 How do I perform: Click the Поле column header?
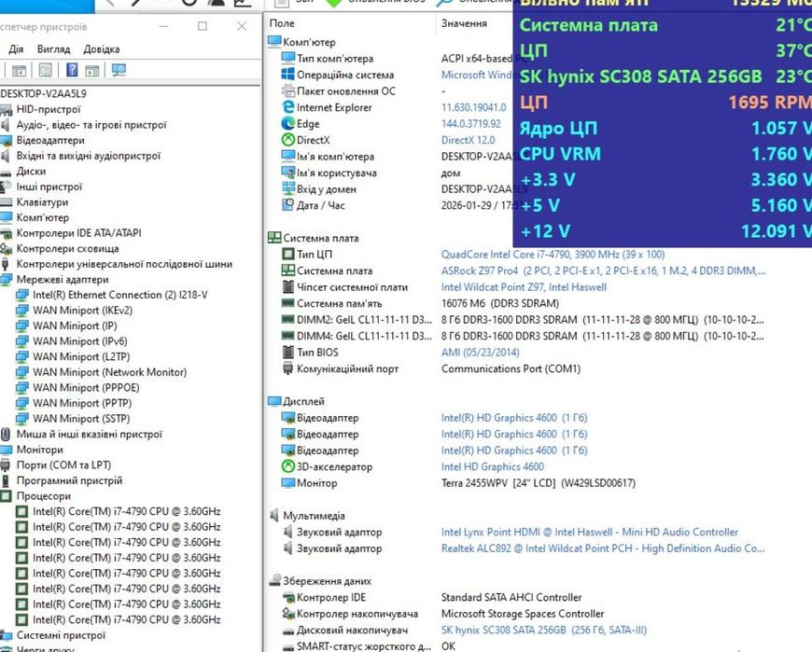coord(282,23)
